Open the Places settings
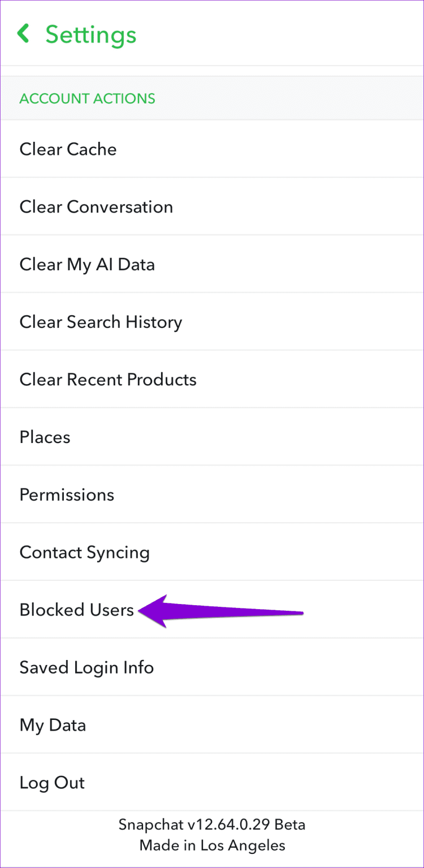Image resolution: width=424 pixels, height=868 pixels. (45, 437)
